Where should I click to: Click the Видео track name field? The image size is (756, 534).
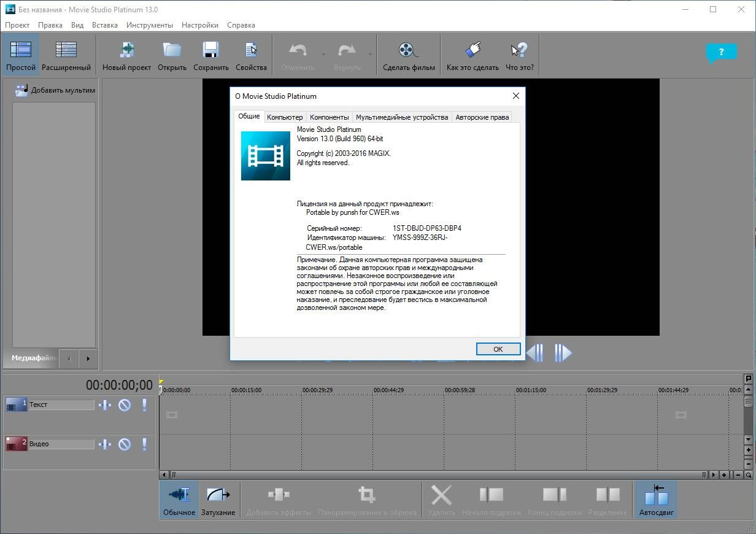[61, 444]
